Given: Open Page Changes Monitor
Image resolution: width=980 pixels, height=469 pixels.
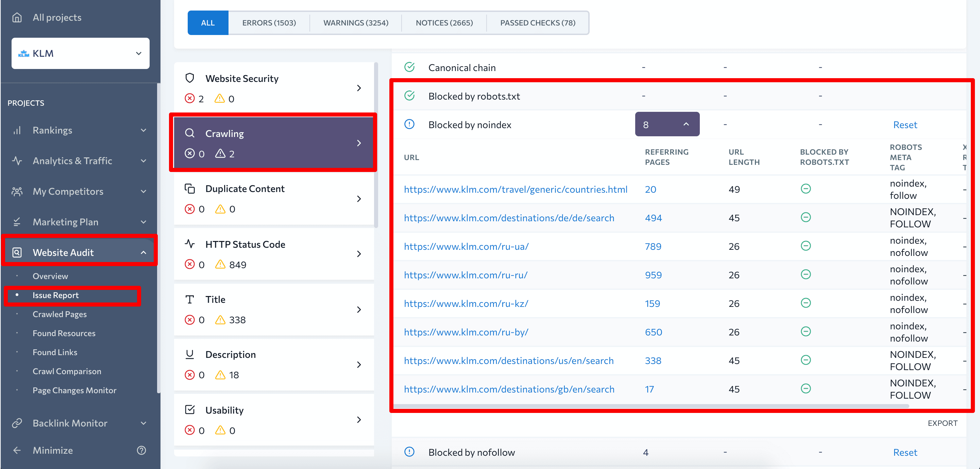Looking at the screenshot, I should [74, 390].
